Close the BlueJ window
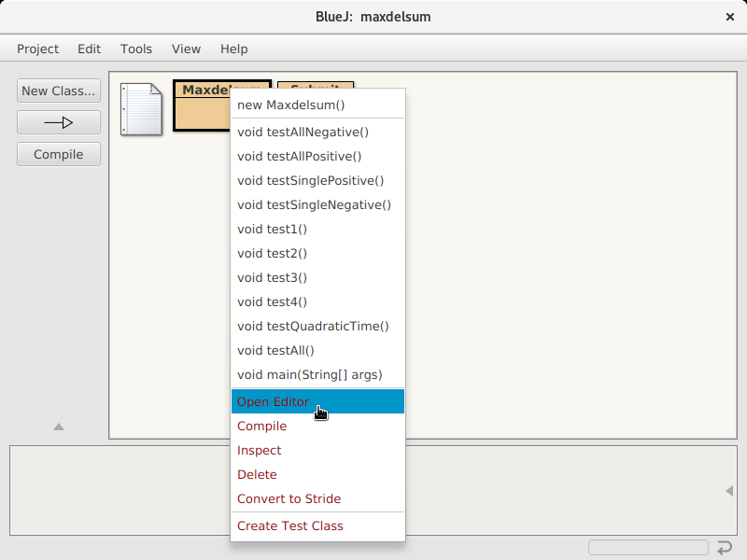The width and height of the screenshot is (747, 560). (x=730, y=17)
